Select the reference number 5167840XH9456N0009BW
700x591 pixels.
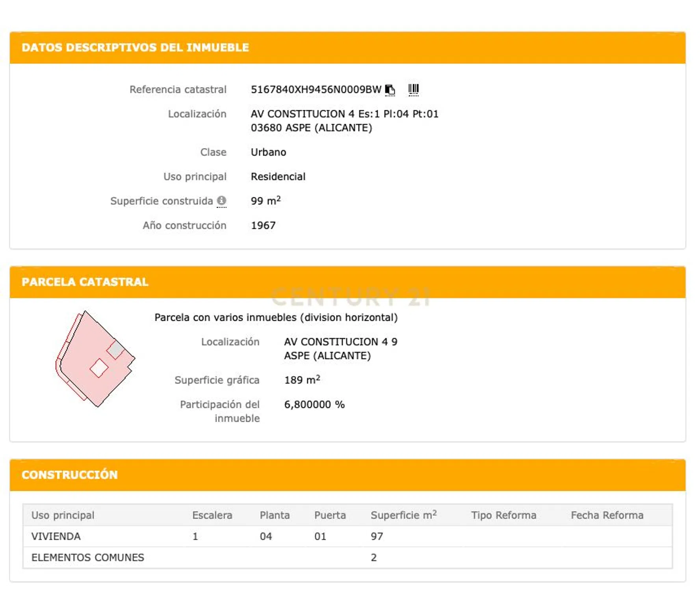point(316,90)
